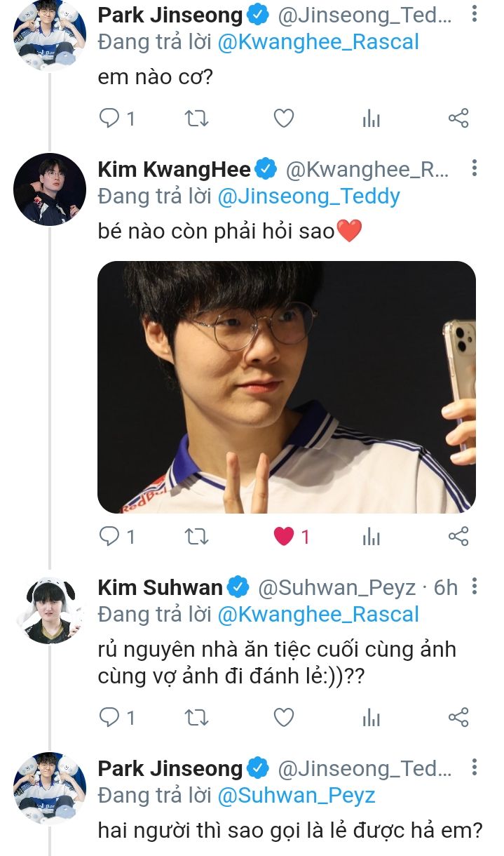504x856 pixels.
Task: Reply to Kim Suhwan's tweet
Action: (109, 717)
